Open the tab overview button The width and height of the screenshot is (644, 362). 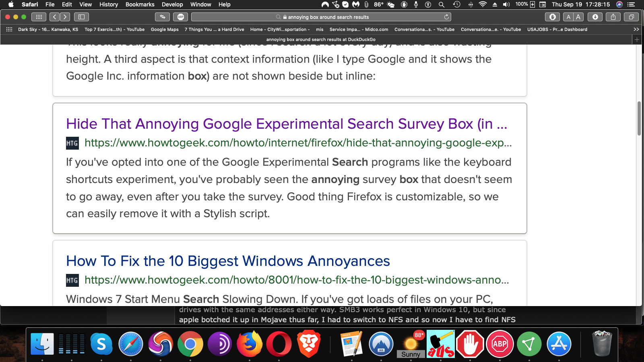631,17
